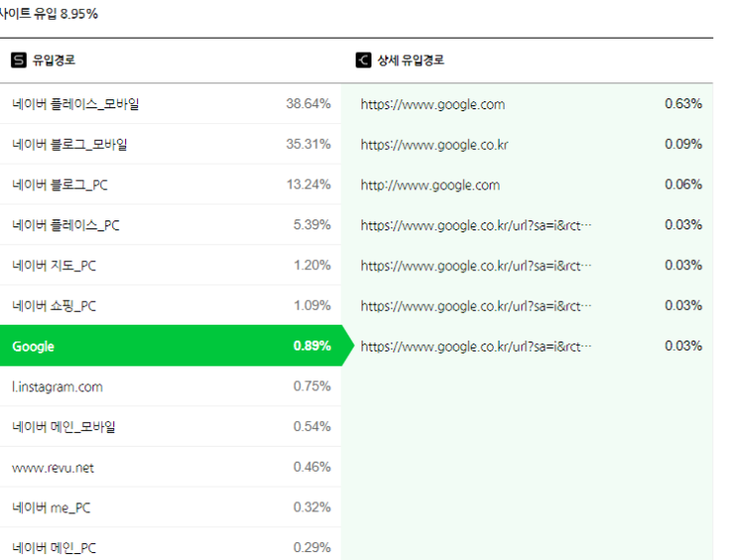Select the 네이버 블로그_PC row
Screen dimensions: 738x560
171,185
